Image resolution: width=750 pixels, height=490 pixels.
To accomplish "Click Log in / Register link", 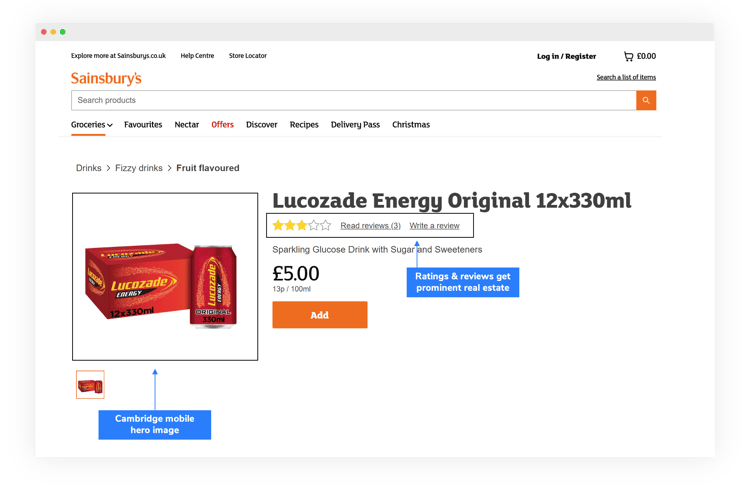I will point(566,56).
